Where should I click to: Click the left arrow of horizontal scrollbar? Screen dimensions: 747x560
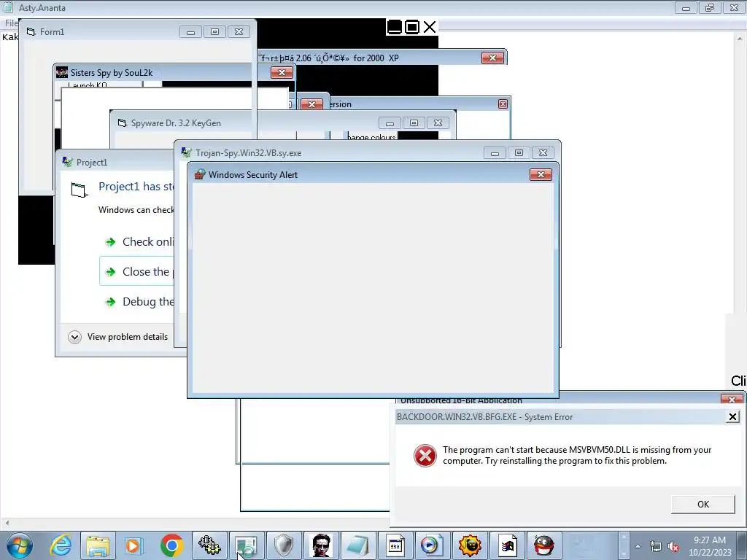(7, 522)
